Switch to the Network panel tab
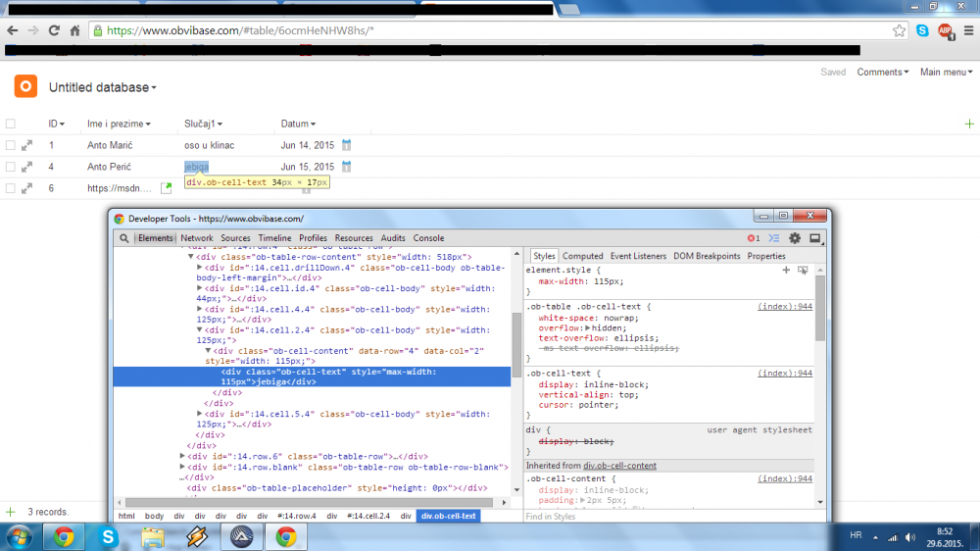The image size is (980, 551). coord(196,238)
